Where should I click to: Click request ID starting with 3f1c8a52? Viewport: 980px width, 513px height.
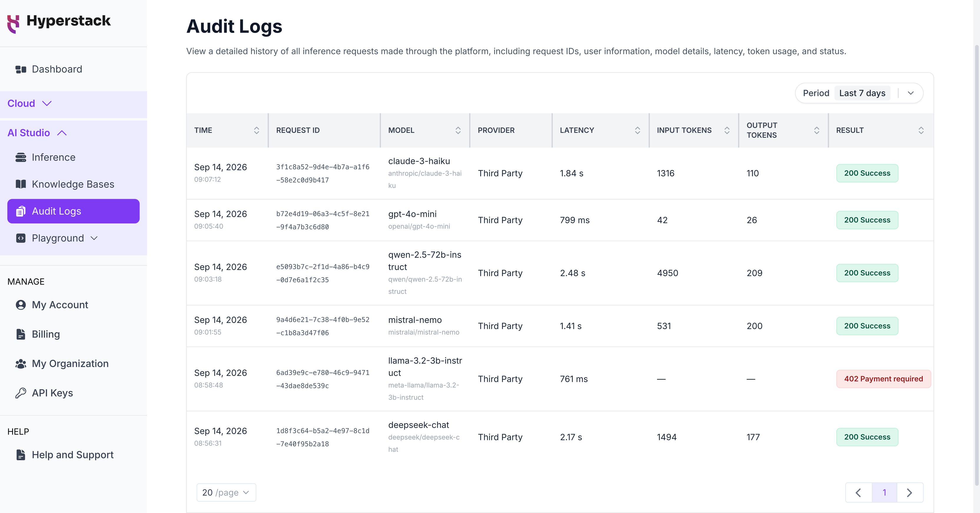(x=323, y=174)
